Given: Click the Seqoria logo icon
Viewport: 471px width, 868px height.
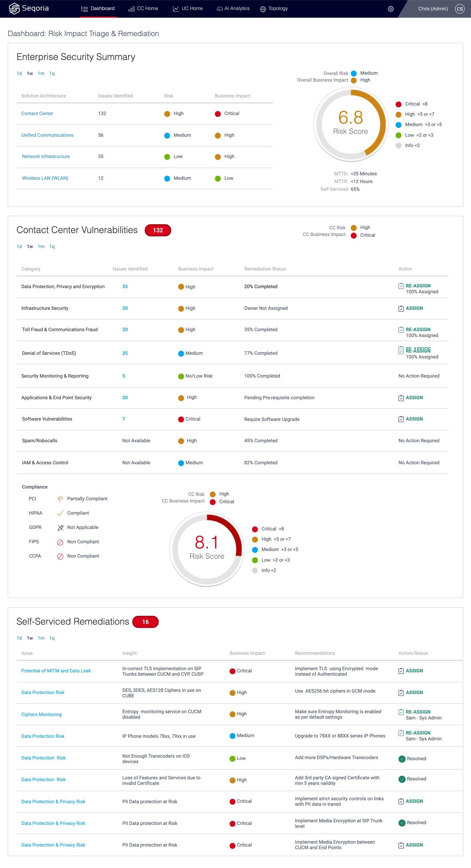Looking at the screenshot, I should click(x=14, y=8).
